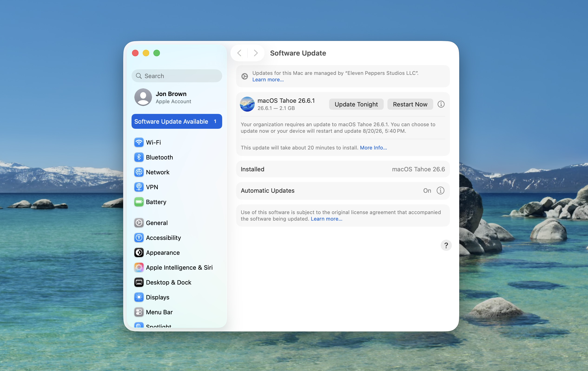Open the Wi-Fi sidebar label
588x371 pixels.
(x=153, y=142)
